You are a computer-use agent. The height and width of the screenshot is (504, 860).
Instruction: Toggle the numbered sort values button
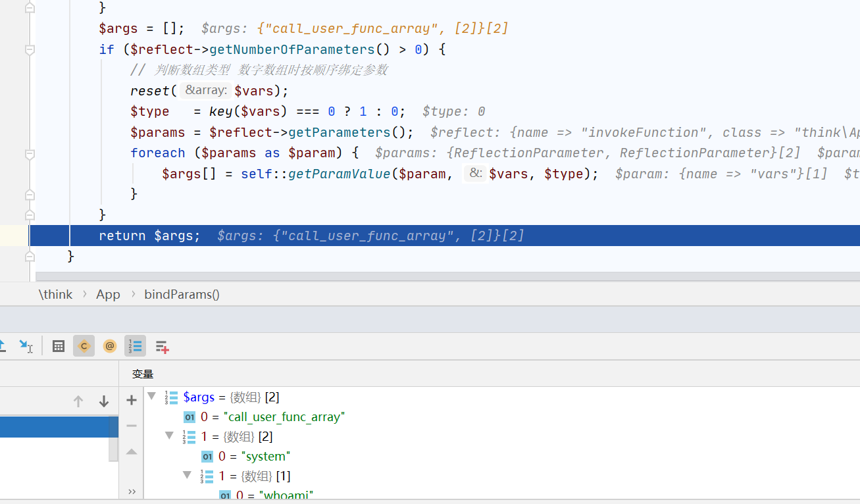[135, 345]
